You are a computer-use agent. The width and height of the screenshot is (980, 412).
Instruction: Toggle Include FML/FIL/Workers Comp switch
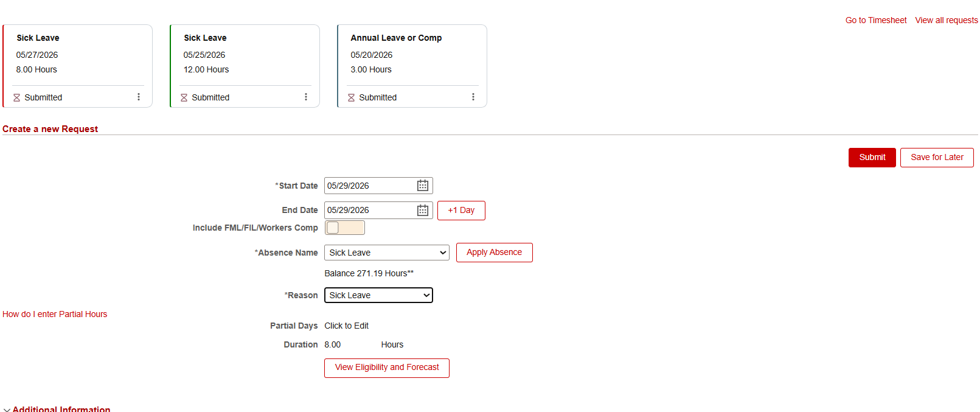tap(345, 228)
